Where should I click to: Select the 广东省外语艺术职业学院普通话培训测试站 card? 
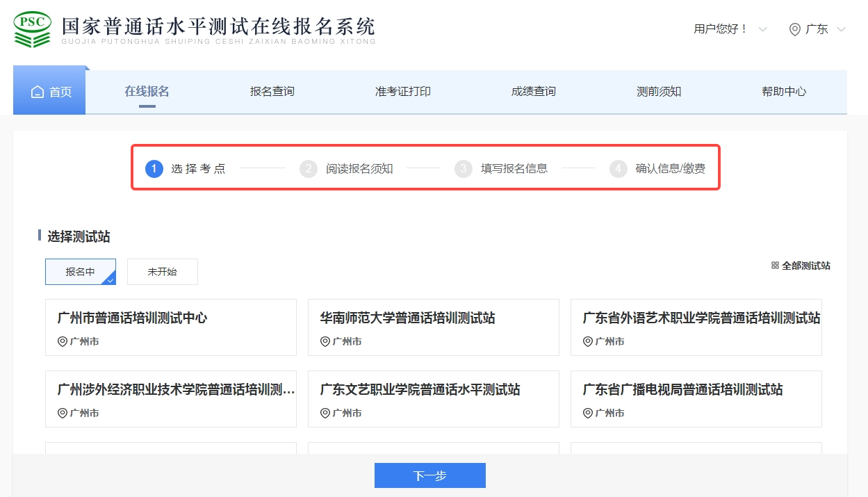(696, 327)
